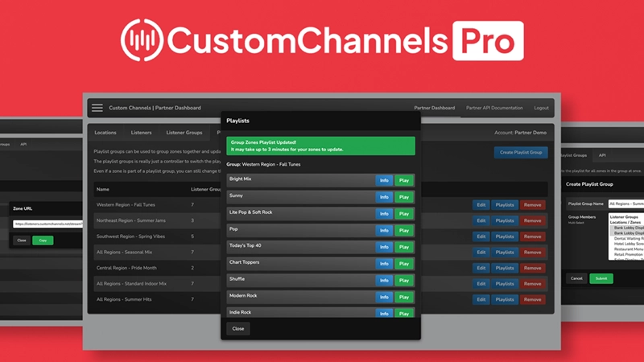Screen dimensions: 644x362
Task: Edit Central Region - Pride Month group
Action: coord(481,268)
